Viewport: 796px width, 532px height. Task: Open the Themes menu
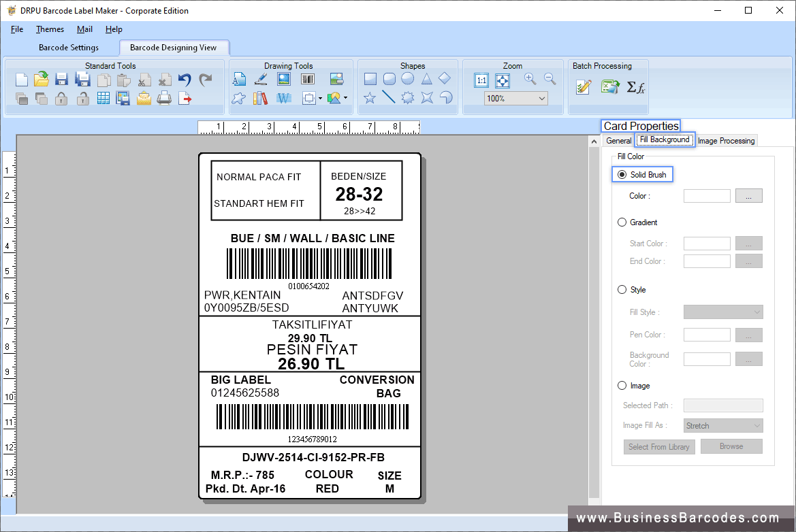[50, 29]
